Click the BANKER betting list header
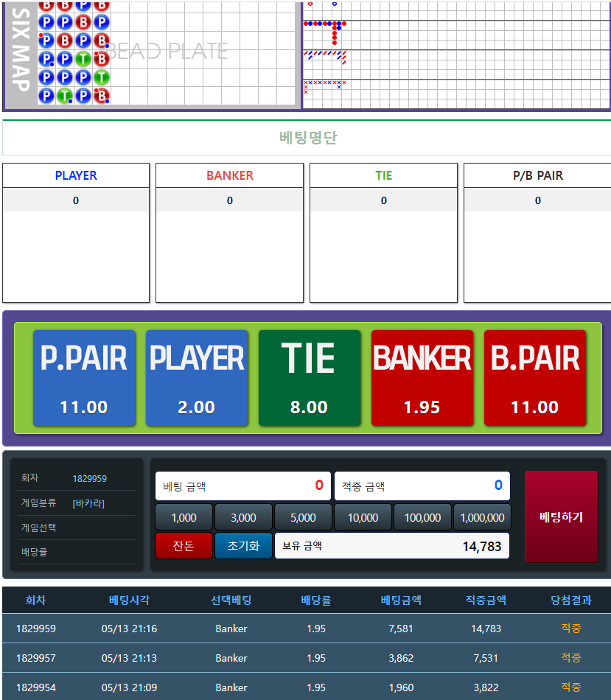The height and width of the screenshot is (700, 611). pos(229,175)
